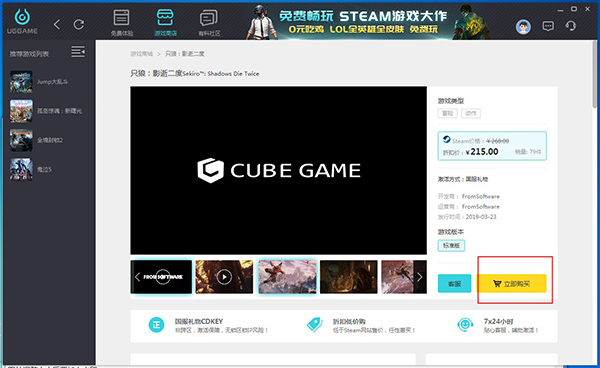Screen dimensions: 600x368
Task: Select the 标准版 game version
Action: 451,246
